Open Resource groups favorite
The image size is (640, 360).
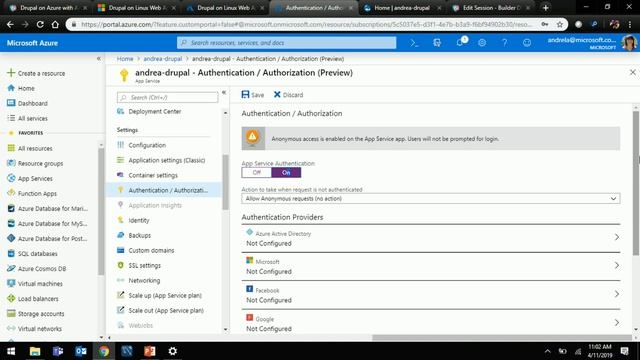pyautogui.click(x=40, y=164)
